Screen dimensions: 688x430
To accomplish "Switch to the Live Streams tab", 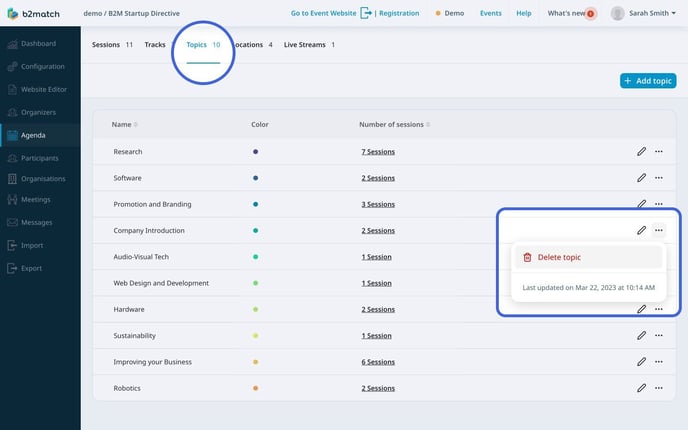I will click(309, 45).
